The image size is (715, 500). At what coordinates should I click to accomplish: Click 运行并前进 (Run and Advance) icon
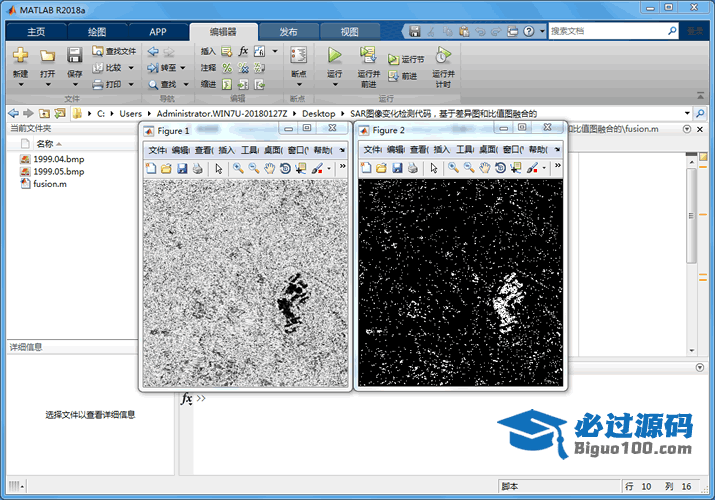tap(368, 55)
